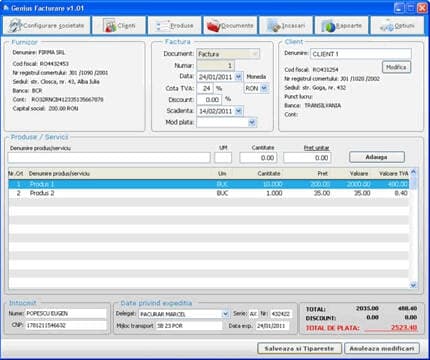Click product list scroll down arrow

point(413,285)
